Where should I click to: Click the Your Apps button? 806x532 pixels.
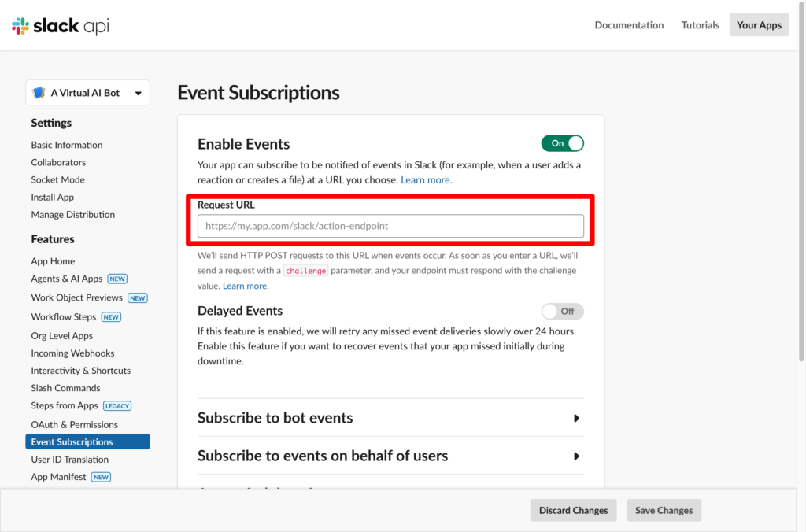coord(759,25)
